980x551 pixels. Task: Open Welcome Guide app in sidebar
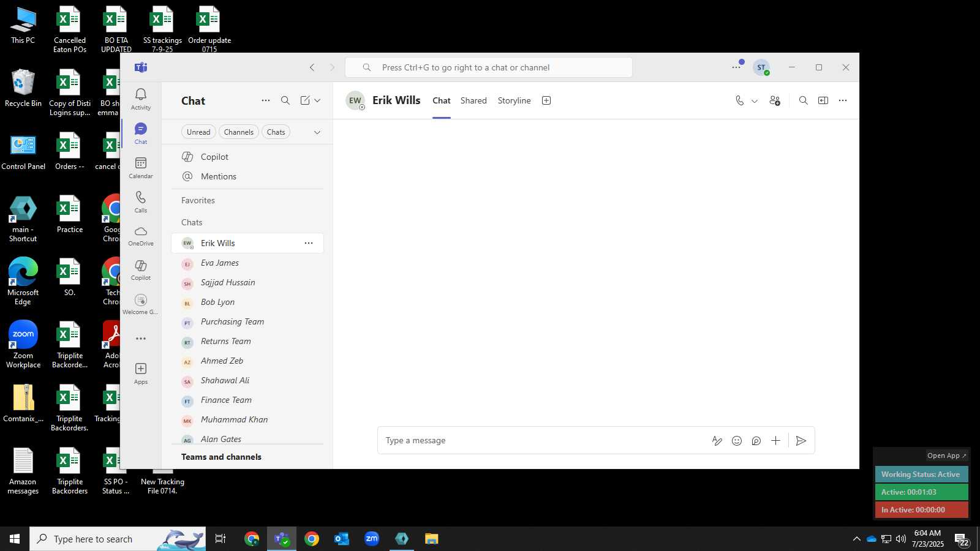click(x=141, y=304)
